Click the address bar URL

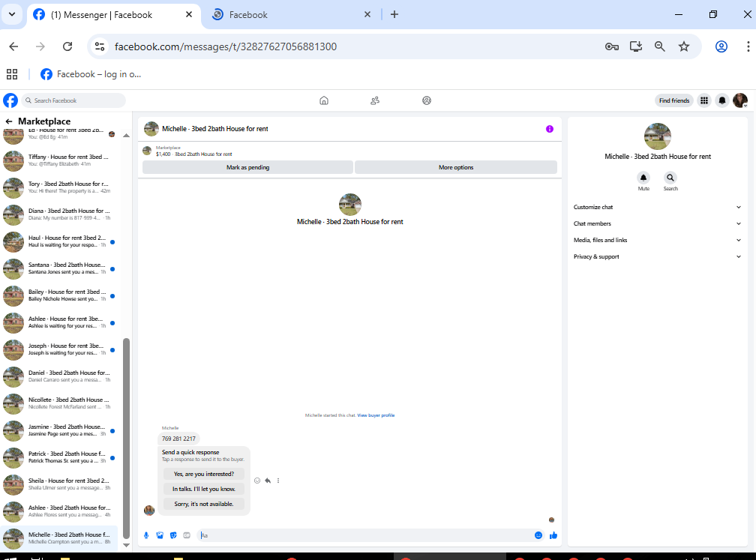[225, 46]
